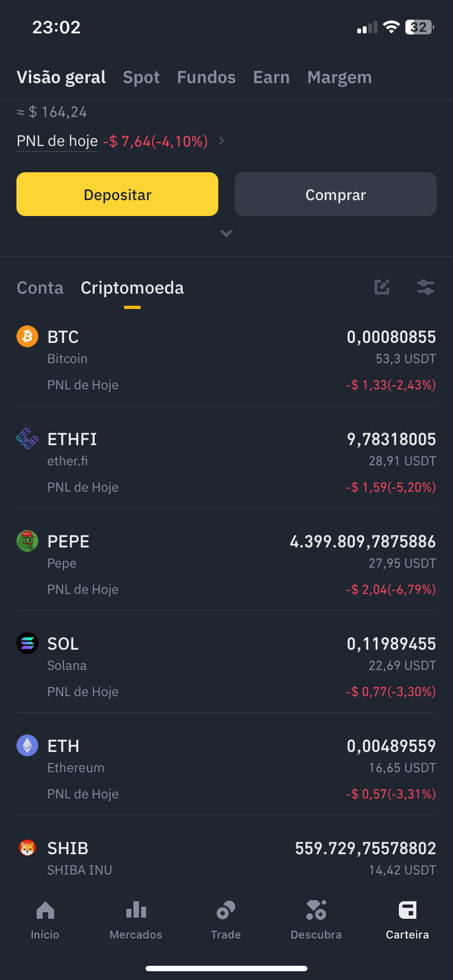The width and height of the screenshot is (453, 980).
Task: Tap the Solana coin logo
Action: [x=27, y=643]
